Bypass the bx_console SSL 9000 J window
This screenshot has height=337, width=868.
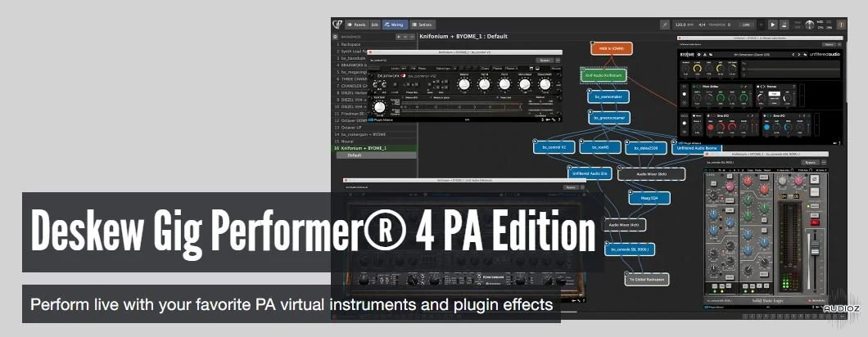point(811,163)
